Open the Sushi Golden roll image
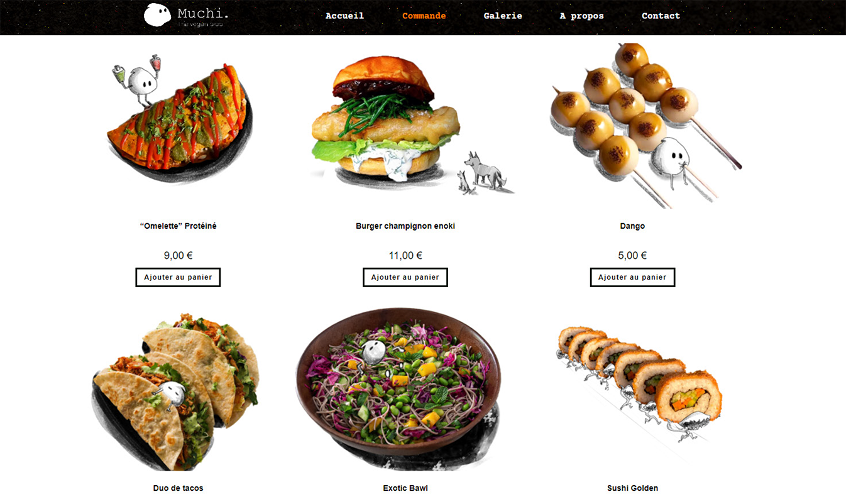846x504 pixels. (x=639, y=383)
